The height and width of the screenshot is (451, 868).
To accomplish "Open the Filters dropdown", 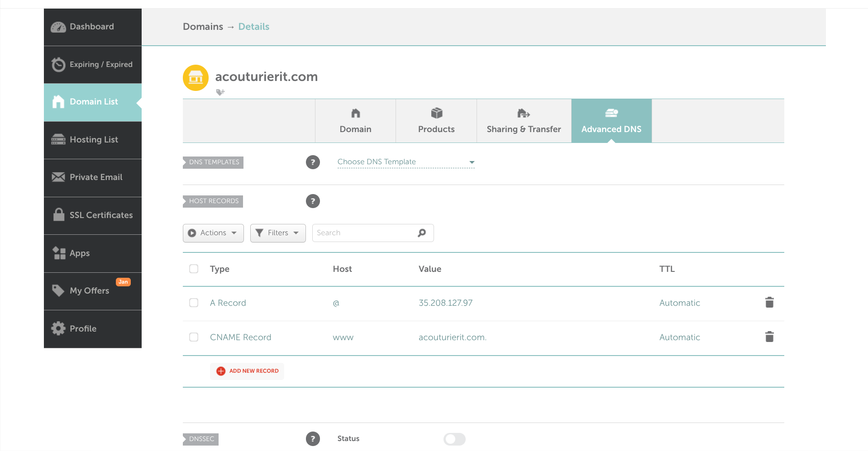I will 278,233.
